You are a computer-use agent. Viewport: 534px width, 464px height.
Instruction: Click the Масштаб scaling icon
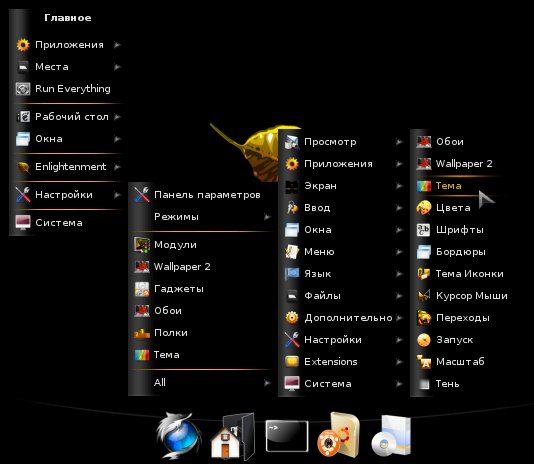click(424, 362)
